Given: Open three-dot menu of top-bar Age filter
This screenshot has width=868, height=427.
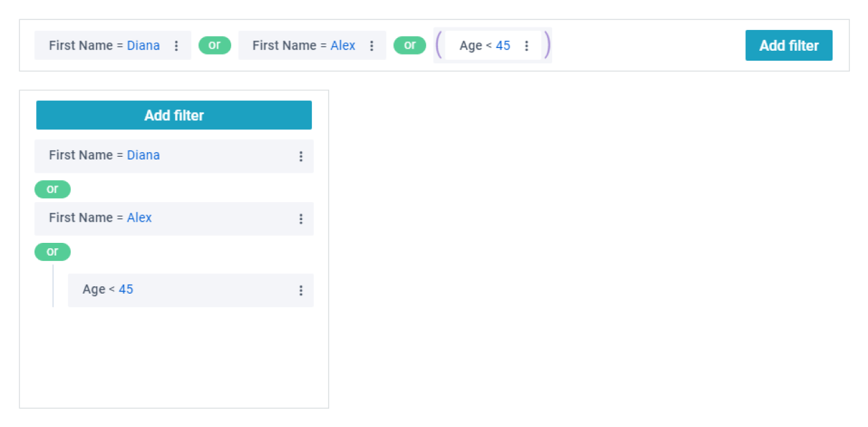Looking at the screenshot, I should tap(526, 46).
